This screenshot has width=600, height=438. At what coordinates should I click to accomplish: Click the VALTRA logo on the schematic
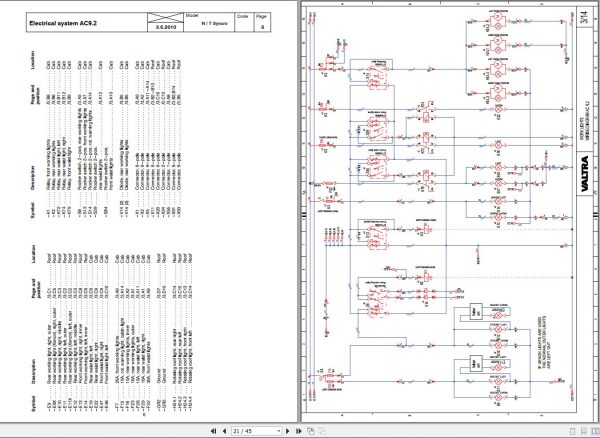[x=585, y=173]
